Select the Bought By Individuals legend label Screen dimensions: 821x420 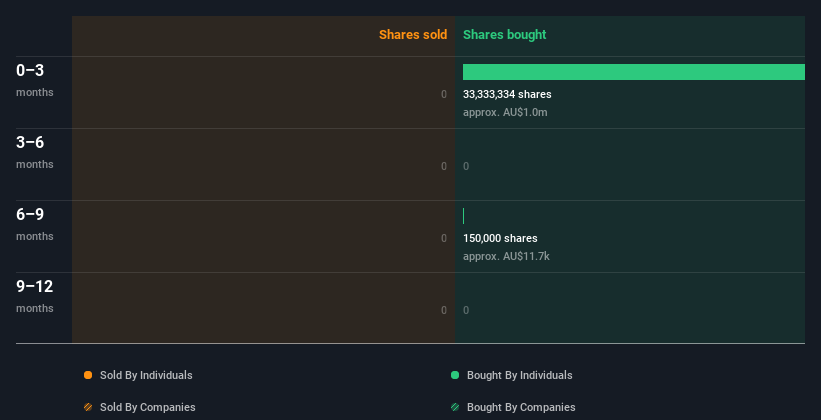click(519, 375)
